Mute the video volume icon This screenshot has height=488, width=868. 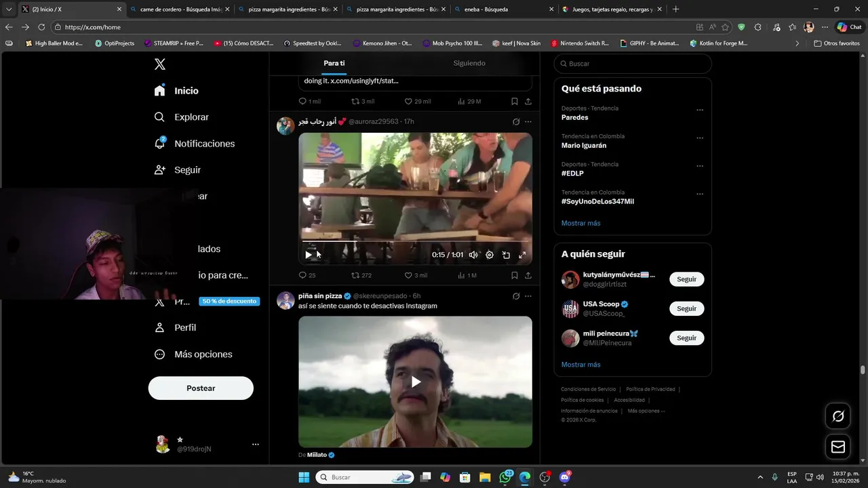473,255
